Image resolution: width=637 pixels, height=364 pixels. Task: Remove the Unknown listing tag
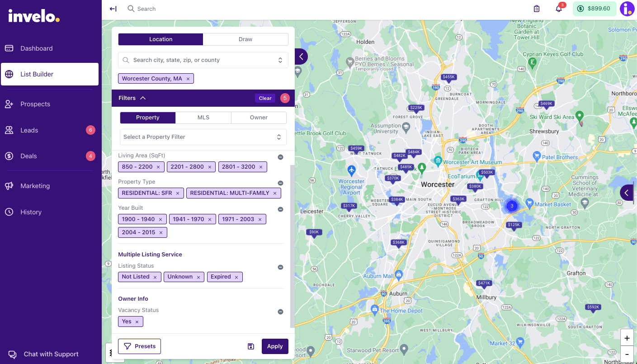198,277
